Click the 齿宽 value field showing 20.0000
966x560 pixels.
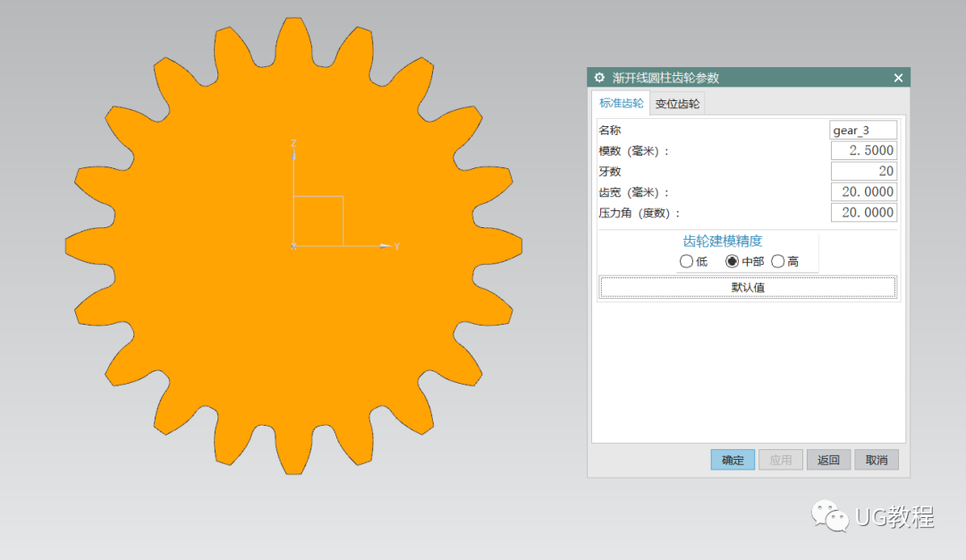point(862,191)
